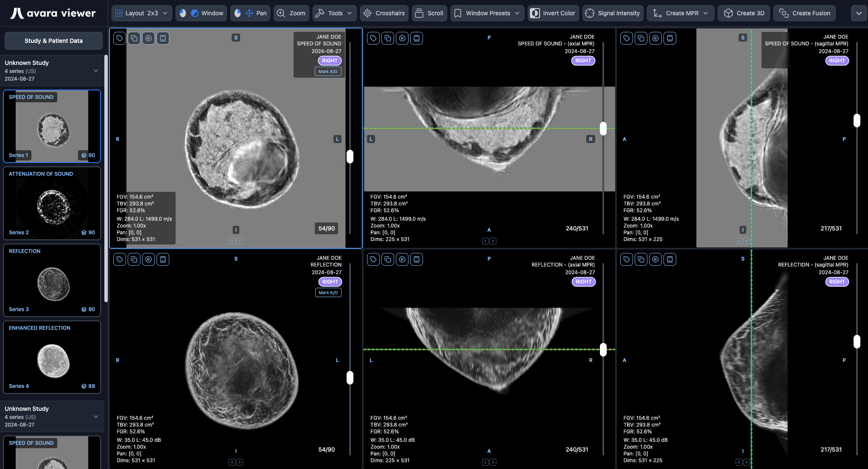Click tag icon in Speed of Sound axial MPR viewport

(x=373, y=38)
